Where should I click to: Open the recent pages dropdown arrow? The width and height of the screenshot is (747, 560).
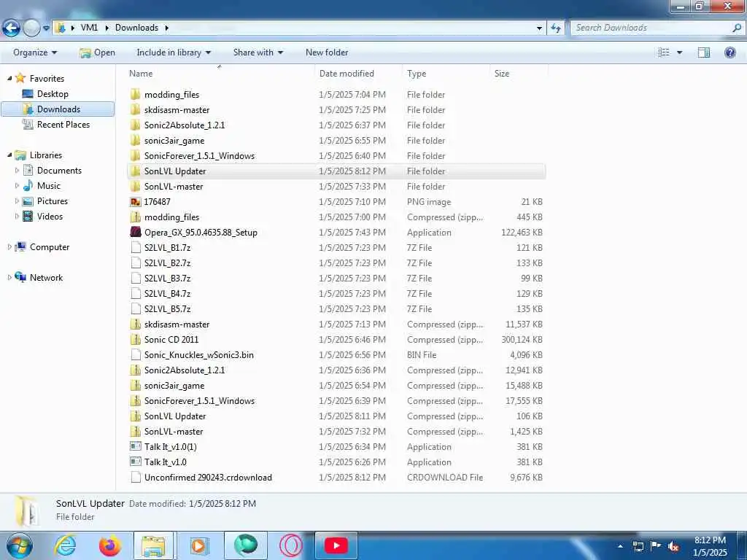(x=46, y=28)
